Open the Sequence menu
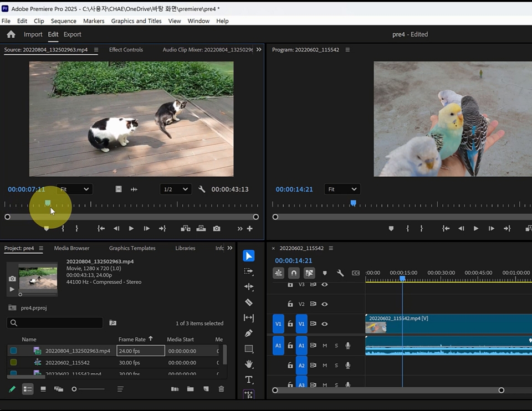This screenshot has height=411, width=532. pyautogui.click(x=63, y=21)
